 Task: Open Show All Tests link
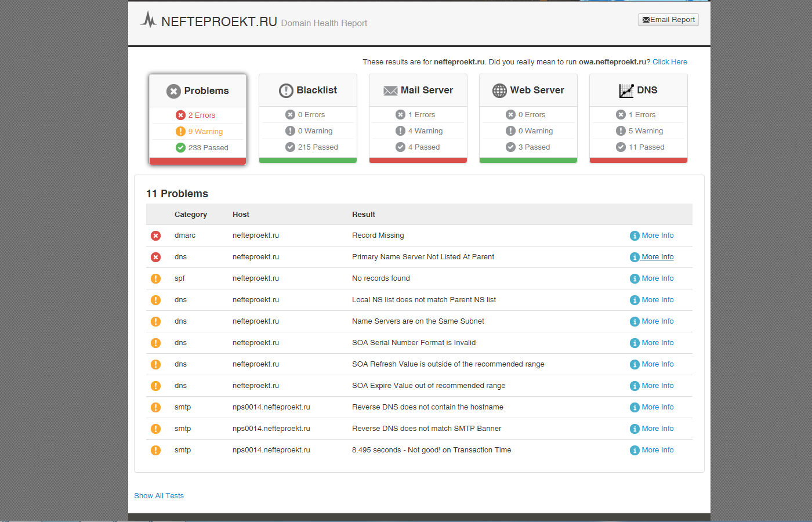coord(159,496)
